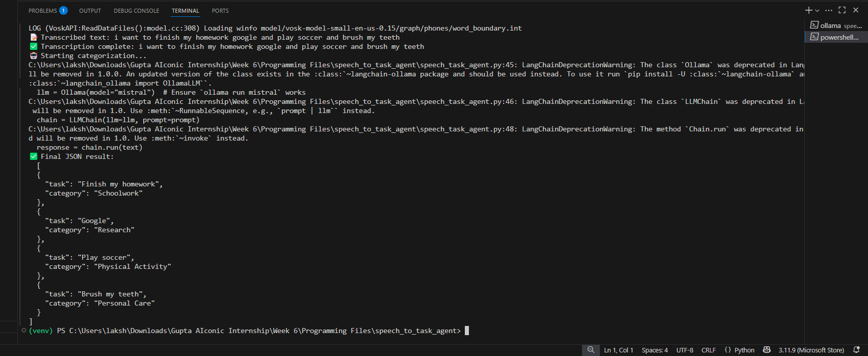Click the "Final JSON result:" line
The image size is (868, 356).
72,156
